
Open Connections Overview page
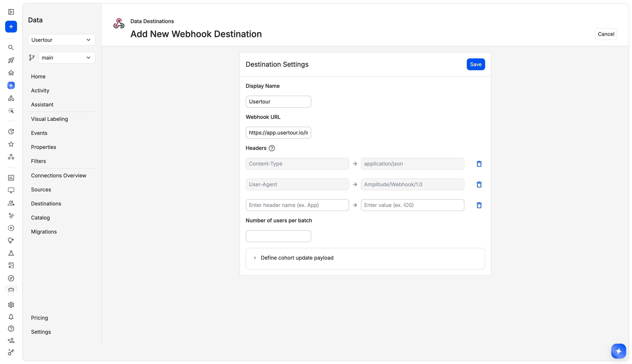point(59,176)
